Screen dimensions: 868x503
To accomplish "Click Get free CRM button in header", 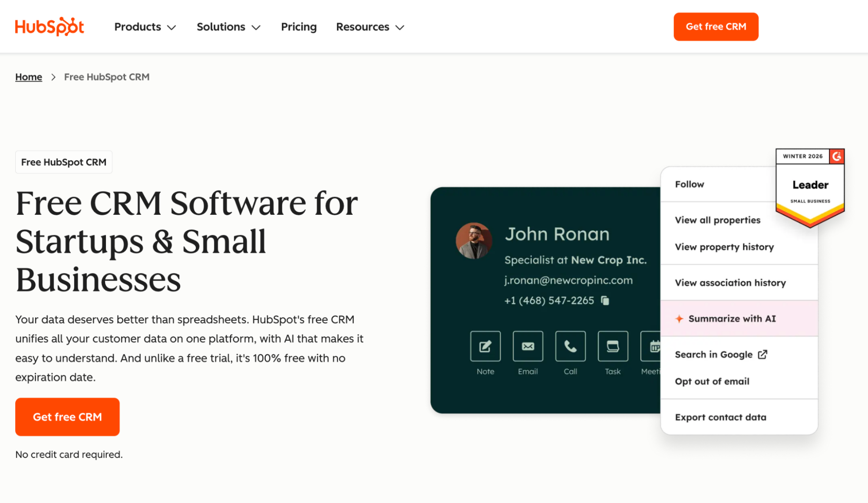I will pyautogui.click(x=716, y=27).
